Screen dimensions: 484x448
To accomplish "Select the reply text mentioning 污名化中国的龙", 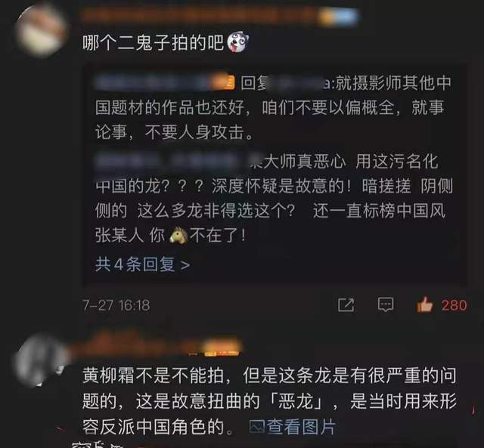I will point(274,198).
